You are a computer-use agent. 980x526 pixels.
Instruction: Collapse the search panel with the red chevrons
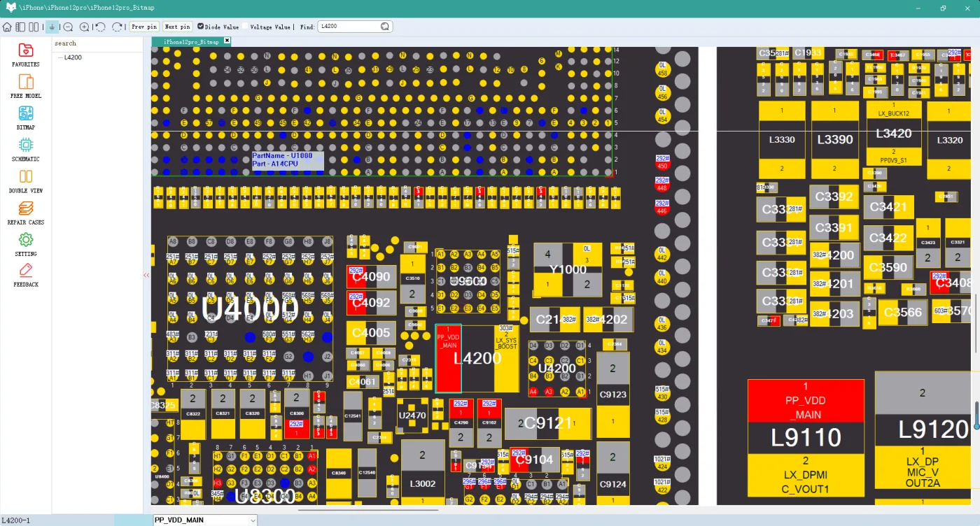point(146,276)
